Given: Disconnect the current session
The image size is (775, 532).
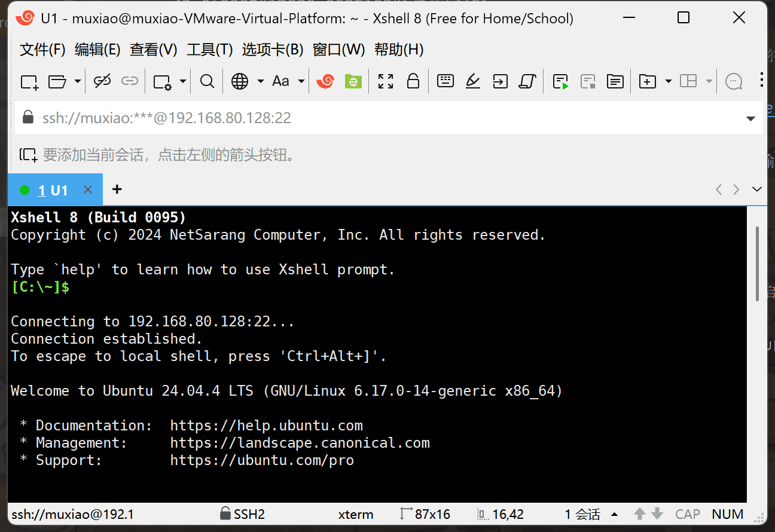Looking at the screenshot, I should (102, 81).
